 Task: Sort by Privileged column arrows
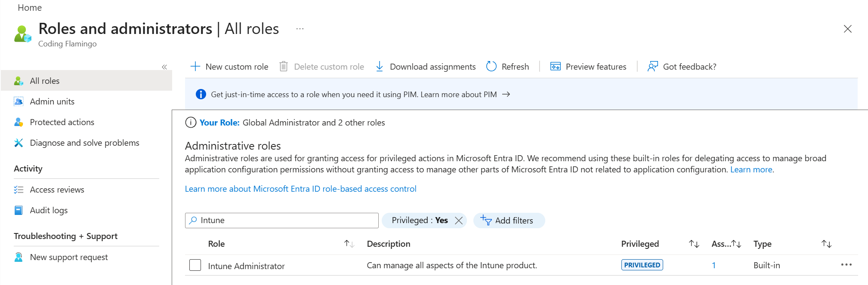tap(694, 244)
